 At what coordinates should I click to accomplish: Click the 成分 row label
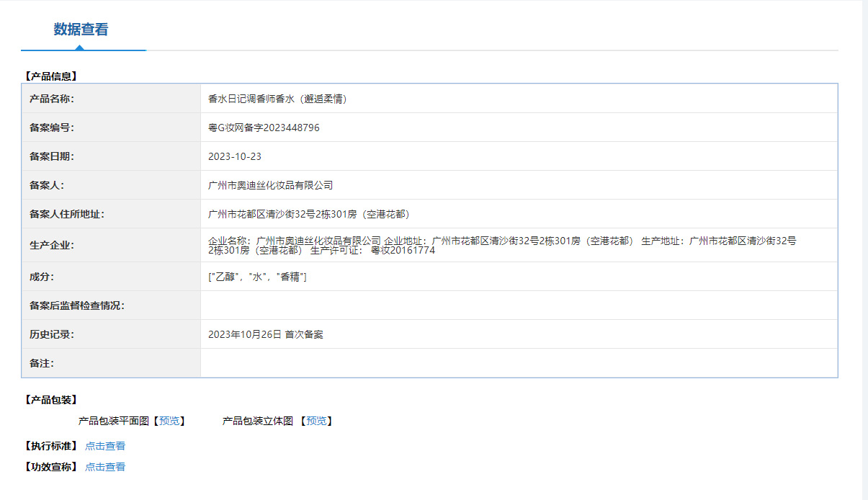click(x=42, y=277)
